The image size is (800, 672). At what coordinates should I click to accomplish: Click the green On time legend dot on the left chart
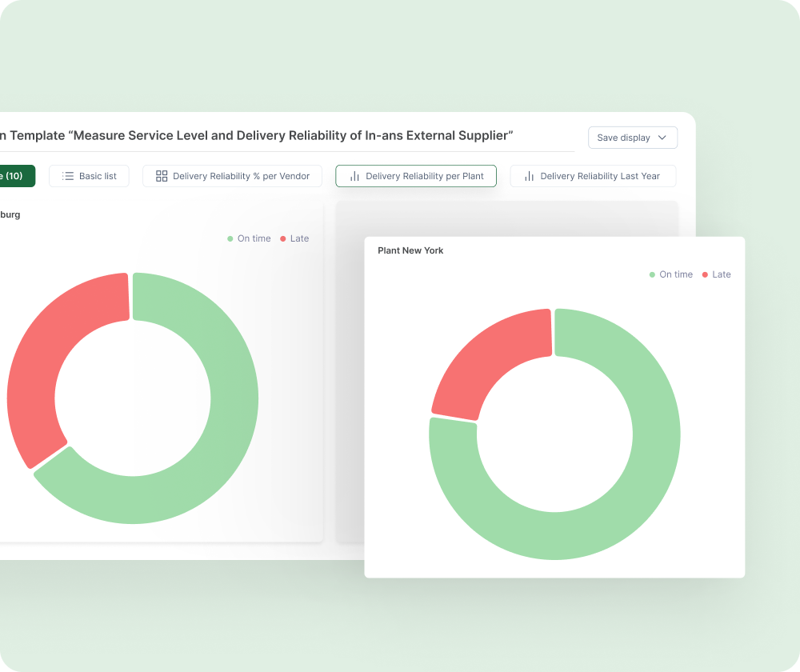[x=229, y=238]
